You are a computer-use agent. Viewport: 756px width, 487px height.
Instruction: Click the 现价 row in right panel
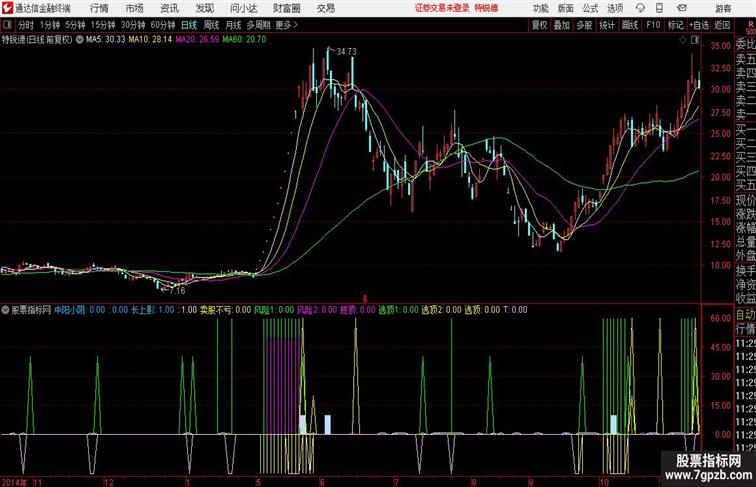tap(745, 200)
